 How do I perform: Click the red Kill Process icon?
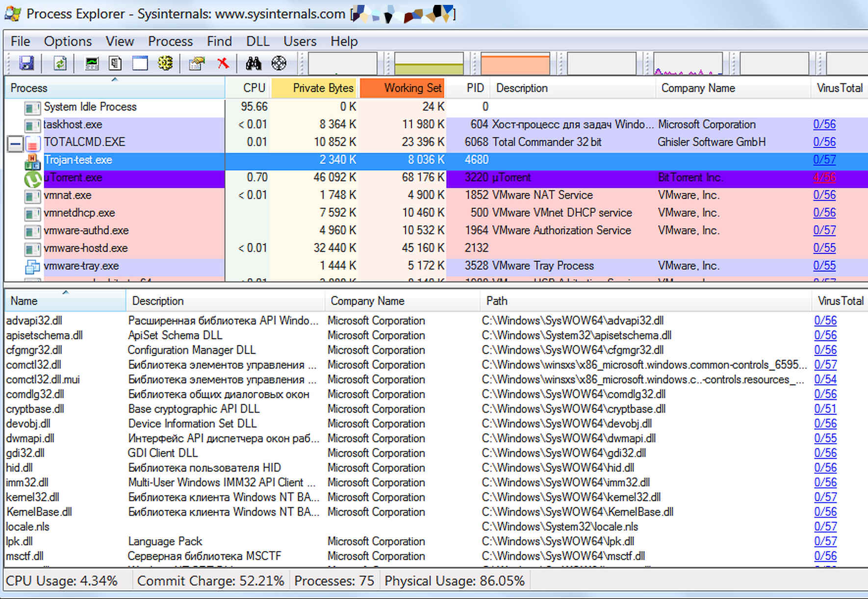[x=223, y=63]
